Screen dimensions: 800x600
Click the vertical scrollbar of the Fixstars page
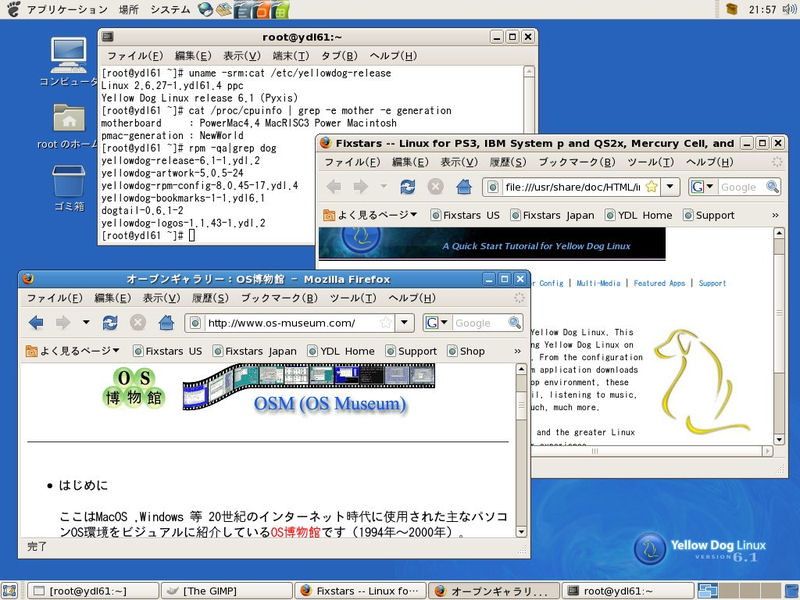coord(779,336)
